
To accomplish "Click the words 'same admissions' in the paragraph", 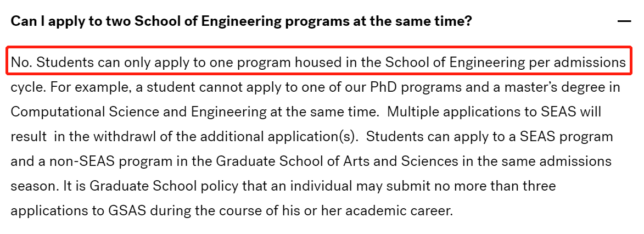I will [561, 161].
